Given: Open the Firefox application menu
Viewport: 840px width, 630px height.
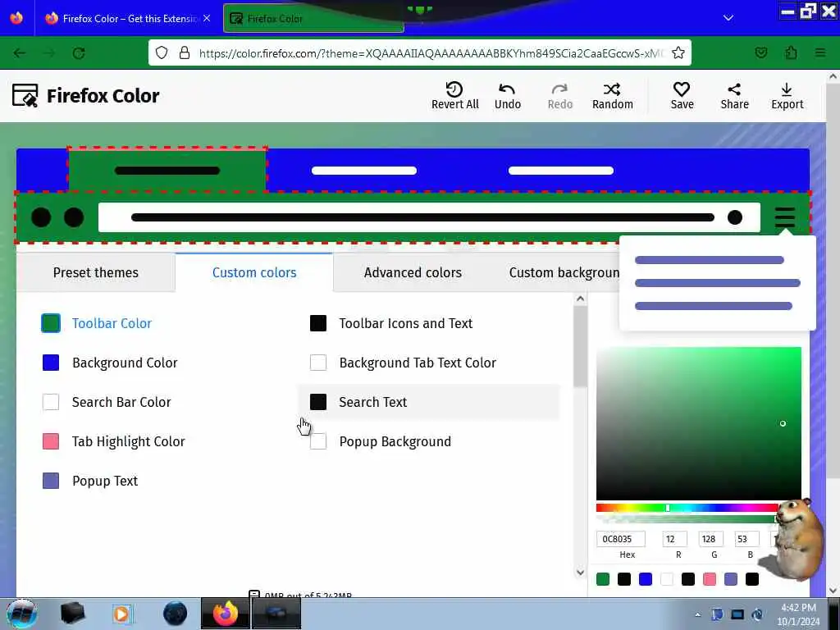Looking at the screenshot, I should [x=820, y=53].
